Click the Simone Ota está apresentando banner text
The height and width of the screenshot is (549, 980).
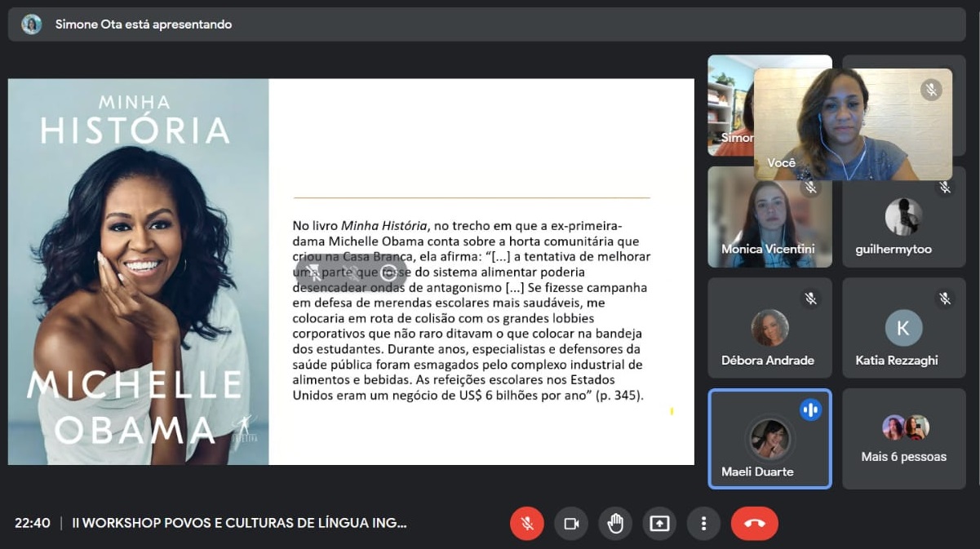pos(144,24)
